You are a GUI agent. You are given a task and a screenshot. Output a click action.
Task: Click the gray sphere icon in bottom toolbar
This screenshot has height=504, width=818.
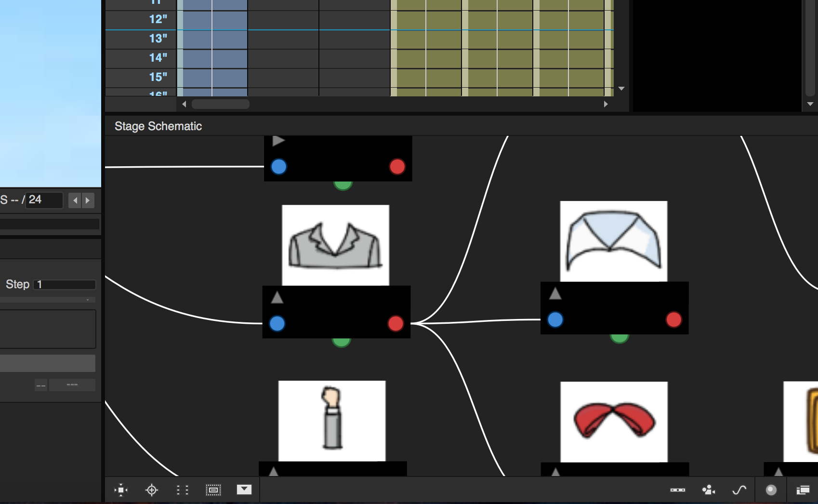click(771, 490)
